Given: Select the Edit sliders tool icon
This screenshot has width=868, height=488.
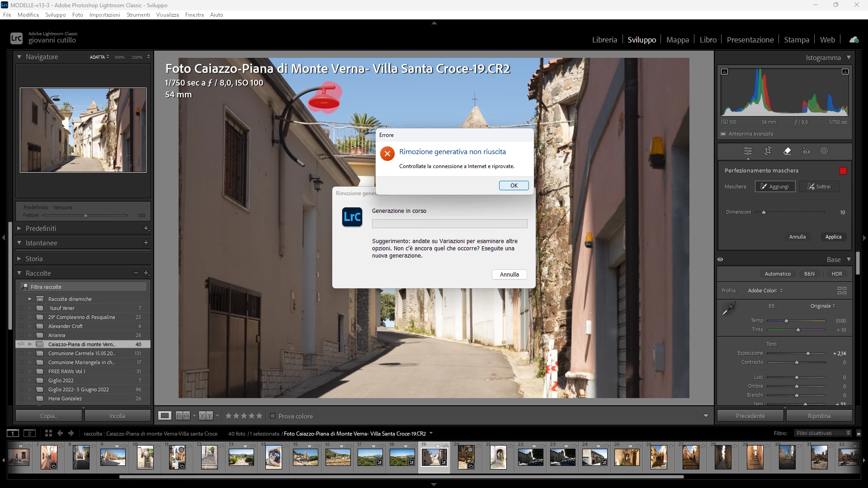Looking at the screenshot, I should point(748,151).
